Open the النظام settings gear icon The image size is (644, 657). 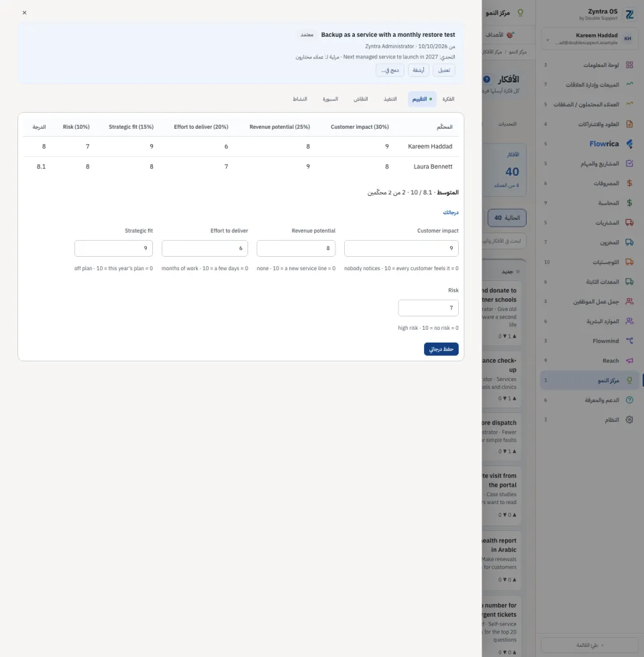pyautogui.click(x=629, y=420)
